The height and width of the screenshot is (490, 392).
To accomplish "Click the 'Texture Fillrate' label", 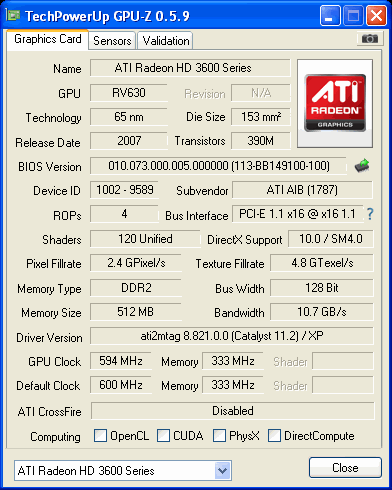I will pyautogui.click(x=230, y=264).
